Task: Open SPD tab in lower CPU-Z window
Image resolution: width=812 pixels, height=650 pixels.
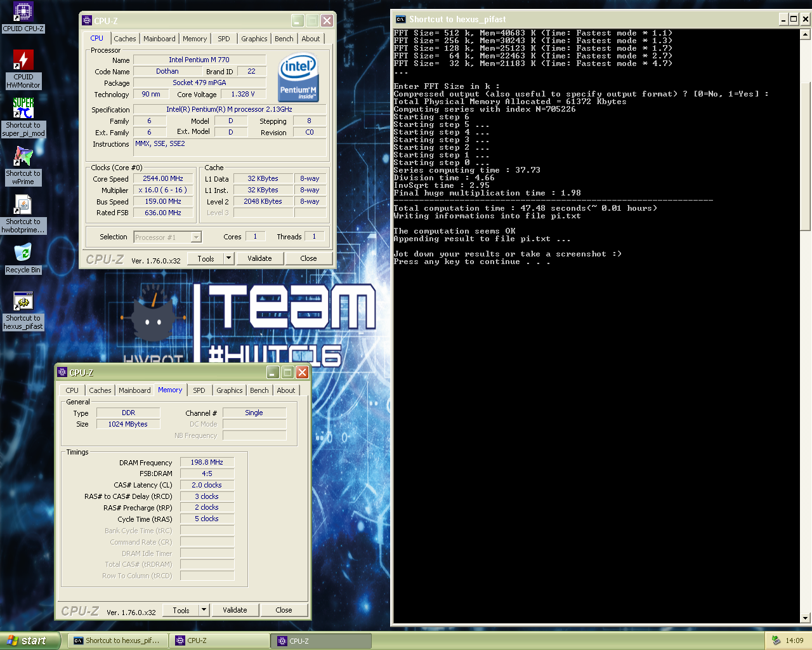Action: (199, 390)
